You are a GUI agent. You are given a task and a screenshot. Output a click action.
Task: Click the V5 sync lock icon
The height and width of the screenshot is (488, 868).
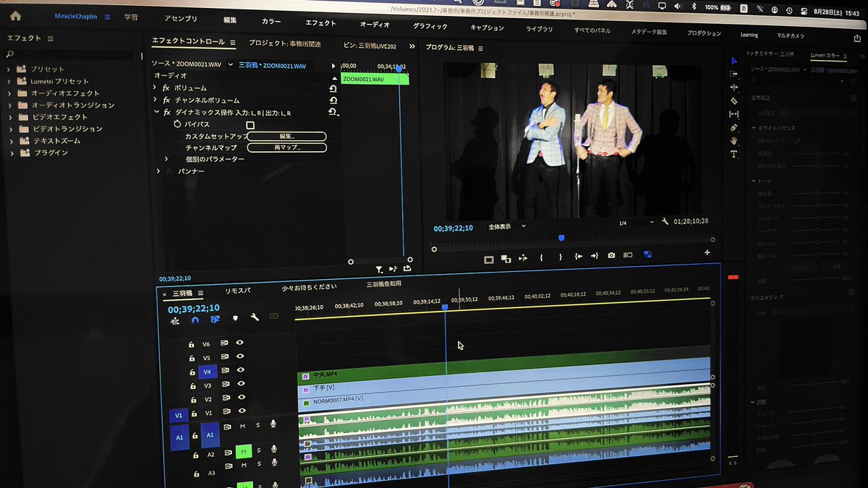coord(224,357)
